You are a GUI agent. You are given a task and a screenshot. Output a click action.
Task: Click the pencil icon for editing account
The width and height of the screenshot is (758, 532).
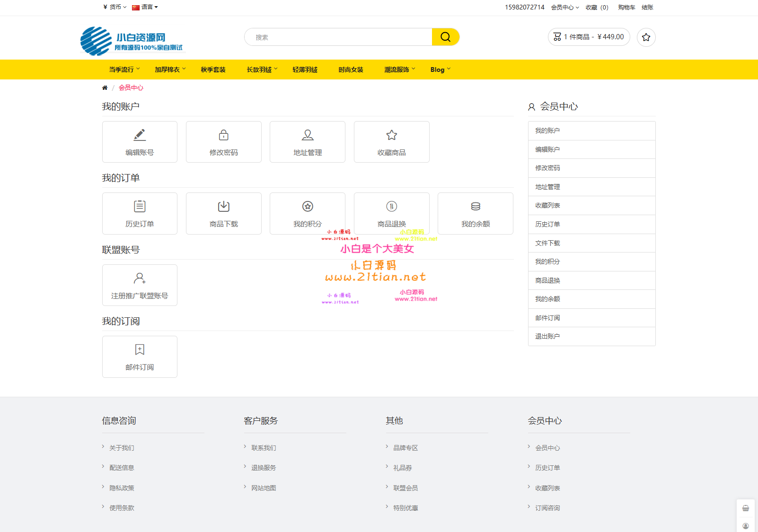[140, 135]
